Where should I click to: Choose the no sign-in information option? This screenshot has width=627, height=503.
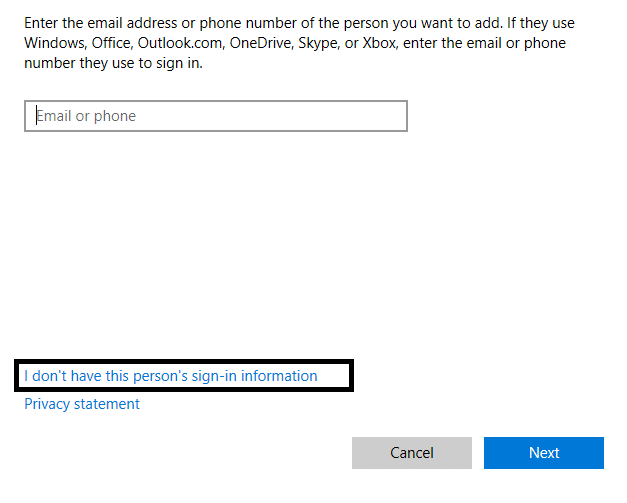[x=171, y=376]
